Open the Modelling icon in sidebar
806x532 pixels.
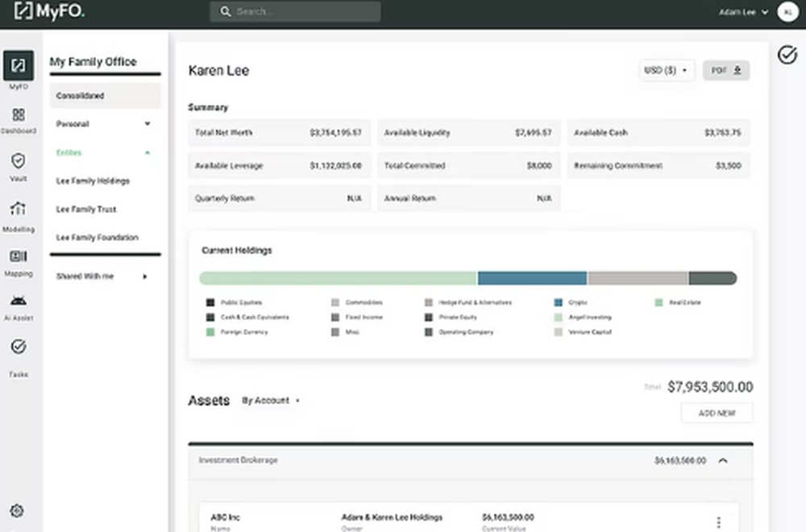point(18,209)
